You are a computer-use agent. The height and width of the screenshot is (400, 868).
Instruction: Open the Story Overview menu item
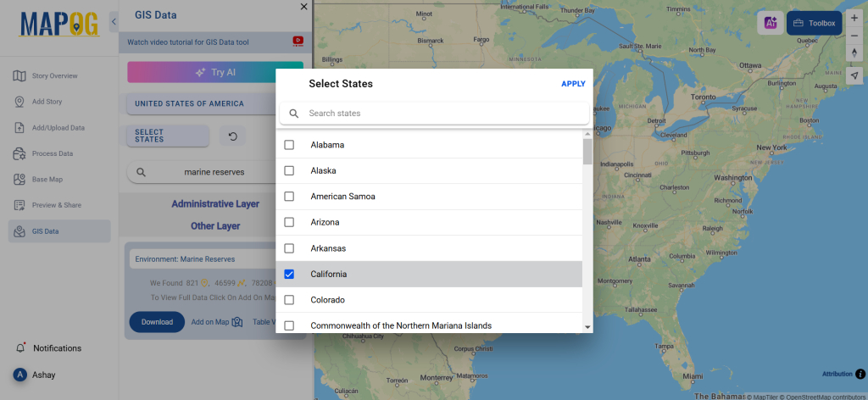tap(55, 75)
